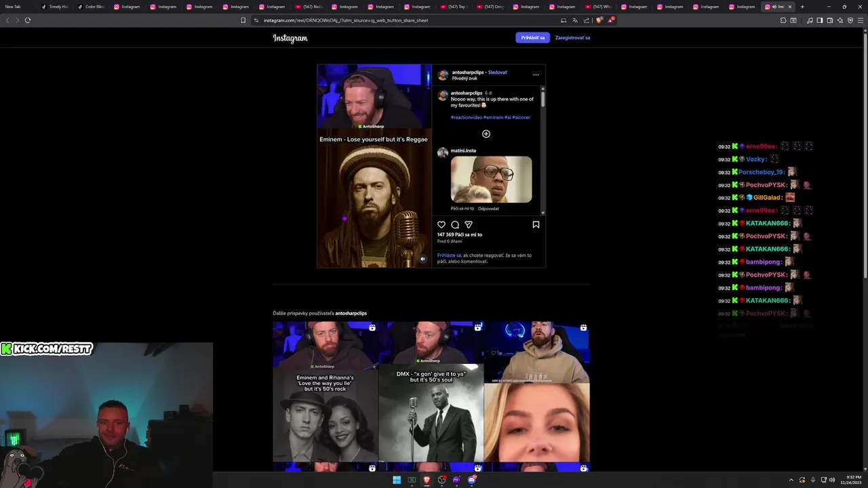Show hidden system tray icons
Image resolution: width=868 pixels, height=488 pixels.
tap(791, 480)
